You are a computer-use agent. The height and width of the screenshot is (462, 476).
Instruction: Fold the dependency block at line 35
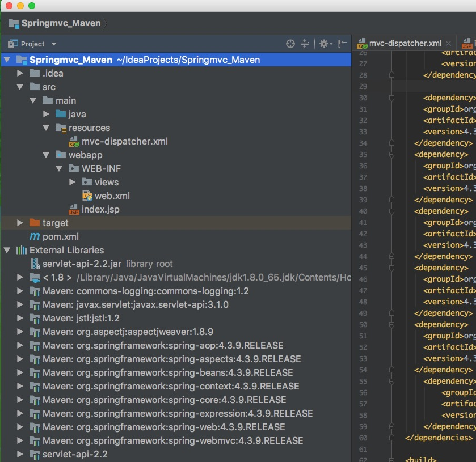pyautogui.click(x=391, y=154)
